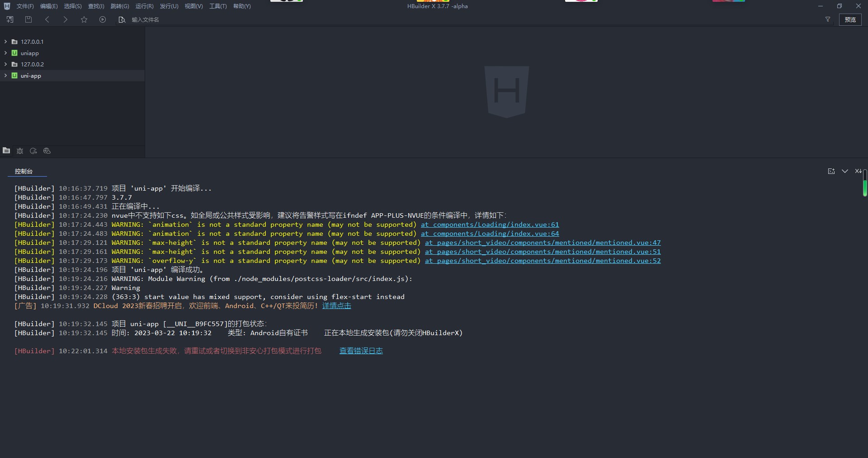
Task: Open the 文件(F) menu
Action: (x=25, y=6)
